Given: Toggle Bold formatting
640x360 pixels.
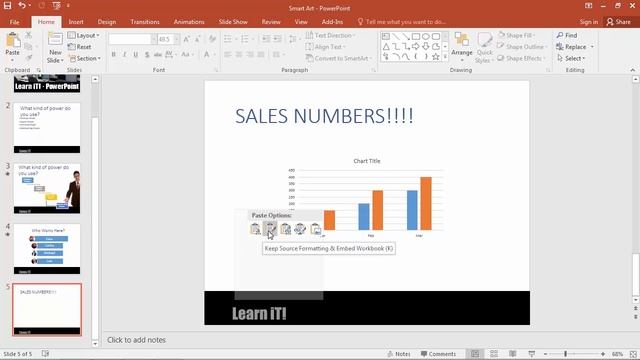Looking at the screenshot, I should point(113,55).
